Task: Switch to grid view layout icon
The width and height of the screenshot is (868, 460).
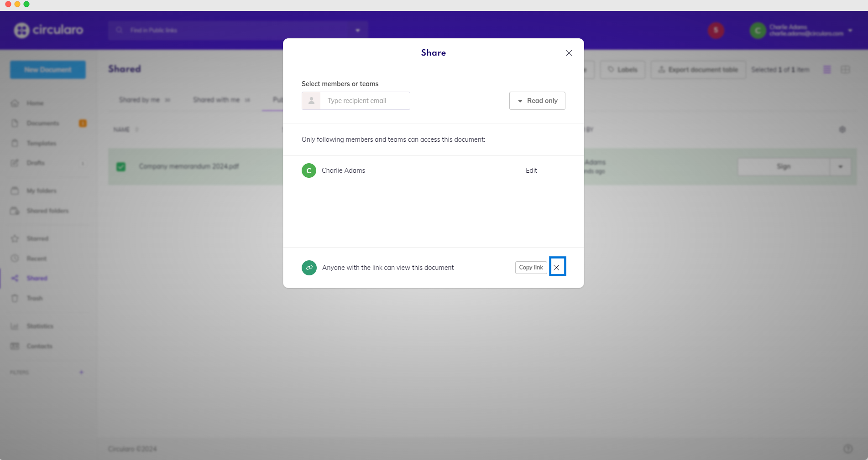Action: (x=845, y=70)
